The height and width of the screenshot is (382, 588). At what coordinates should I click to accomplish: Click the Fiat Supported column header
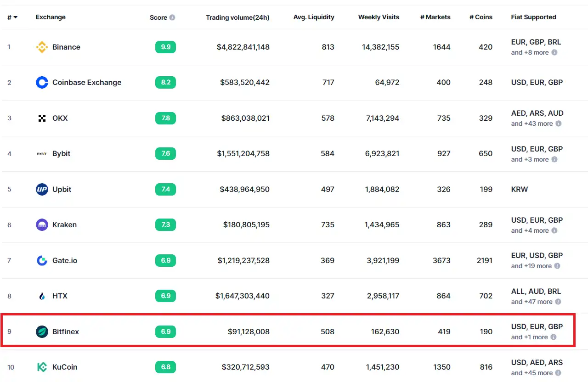[x=533, y=17]
